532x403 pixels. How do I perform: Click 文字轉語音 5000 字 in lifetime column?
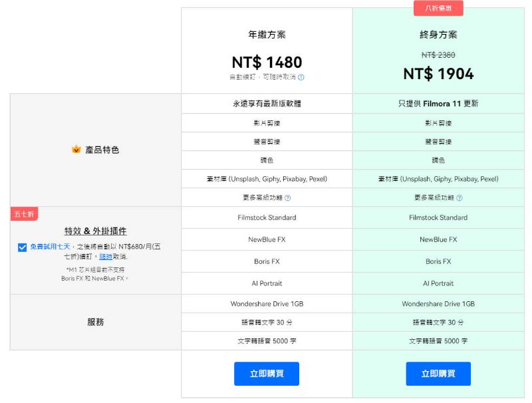[x=438, y=341]
